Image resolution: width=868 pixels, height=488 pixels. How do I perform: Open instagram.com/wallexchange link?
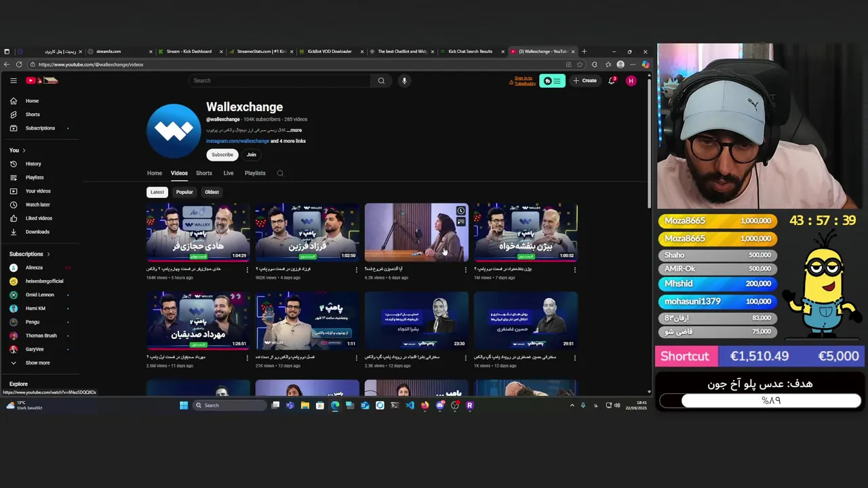coord(237,141)
